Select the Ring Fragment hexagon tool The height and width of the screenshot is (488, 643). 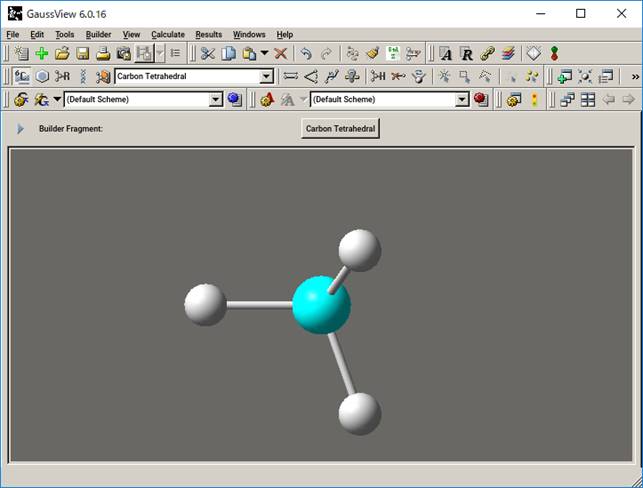tap(42, 77)
